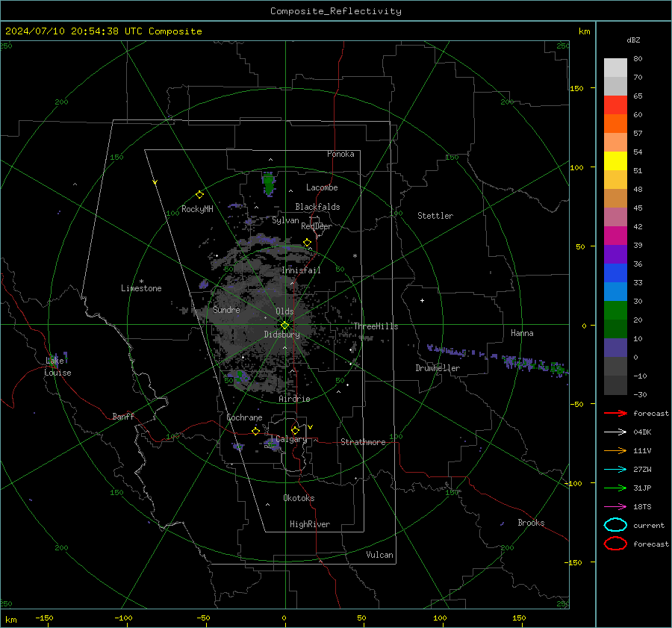Viewport: 672px width, 628px height.
Task: Pick the light blue swatch near 30 dBZ
Action: 615,291
